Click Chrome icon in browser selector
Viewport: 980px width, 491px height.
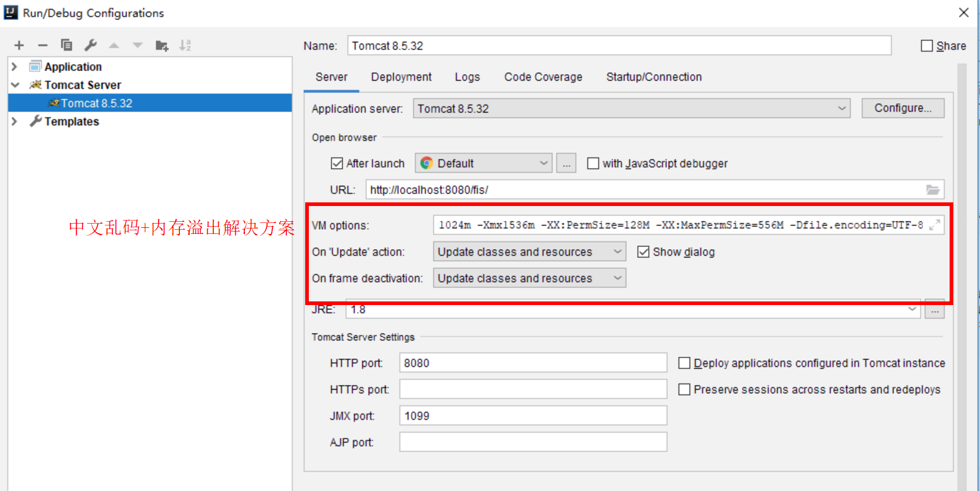tap(426, 163)
